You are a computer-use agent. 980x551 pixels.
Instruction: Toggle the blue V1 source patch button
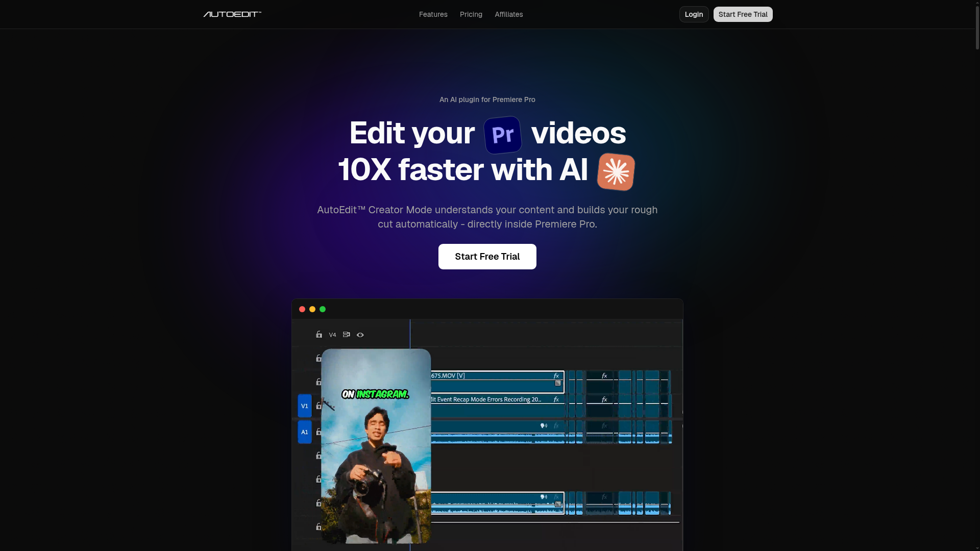[x=305, y=406]
